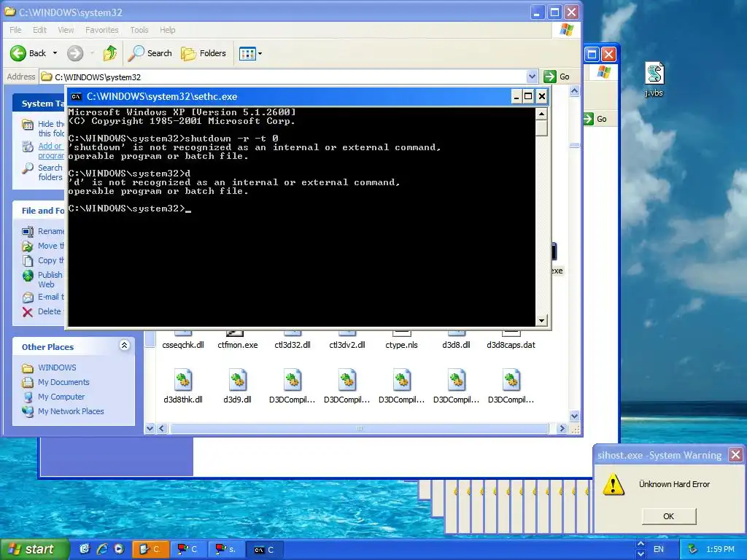
Task: Click Go button in the background window
Action: (x=595, y=119)
